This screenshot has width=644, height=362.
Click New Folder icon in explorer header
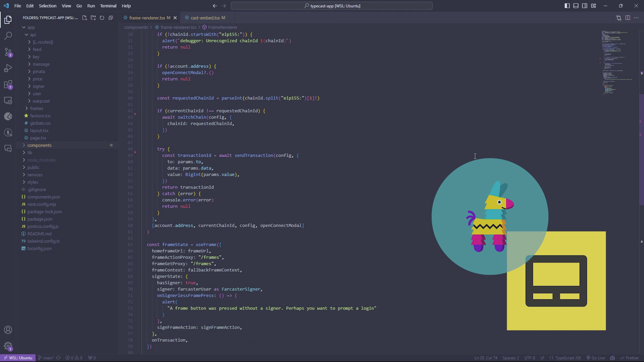[93, 18]
